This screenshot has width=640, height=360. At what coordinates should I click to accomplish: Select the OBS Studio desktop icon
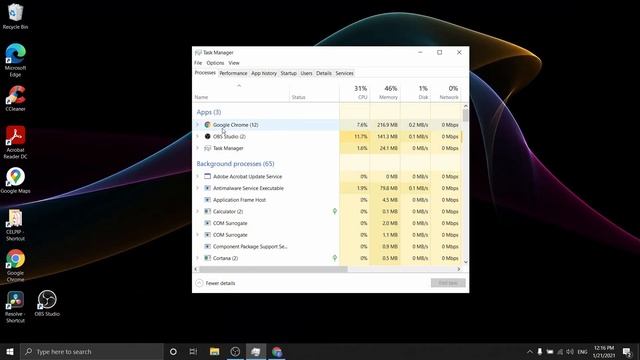click(x=47, y=303)
